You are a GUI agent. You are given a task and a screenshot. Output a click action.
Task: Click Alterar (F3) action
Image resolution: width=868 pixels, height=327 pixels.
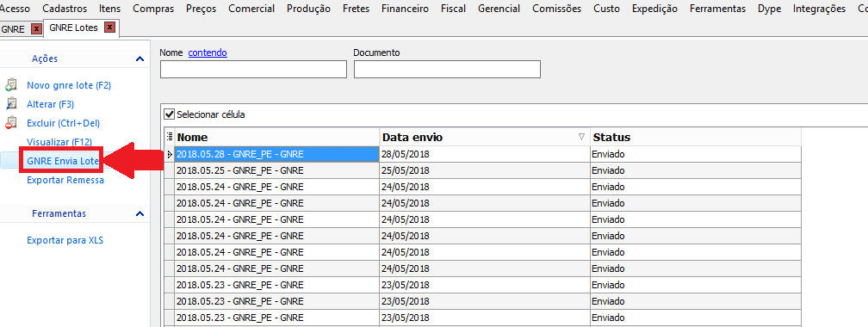[x=50, y=105]
